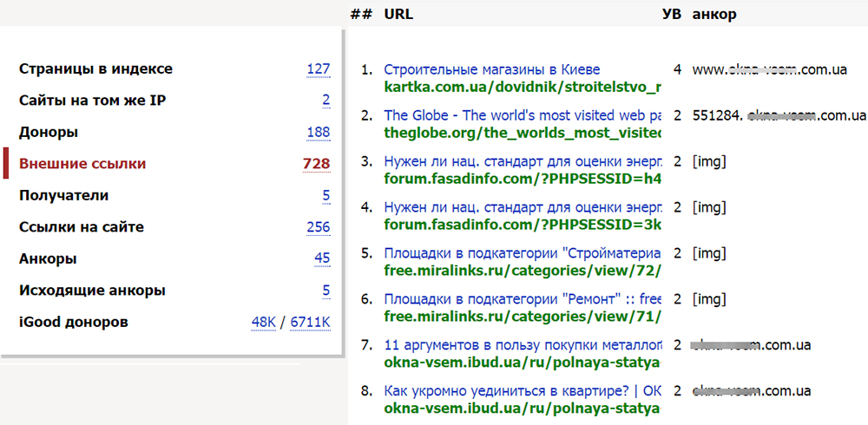Open the iGood доноров 6711K link

[310, 323]
